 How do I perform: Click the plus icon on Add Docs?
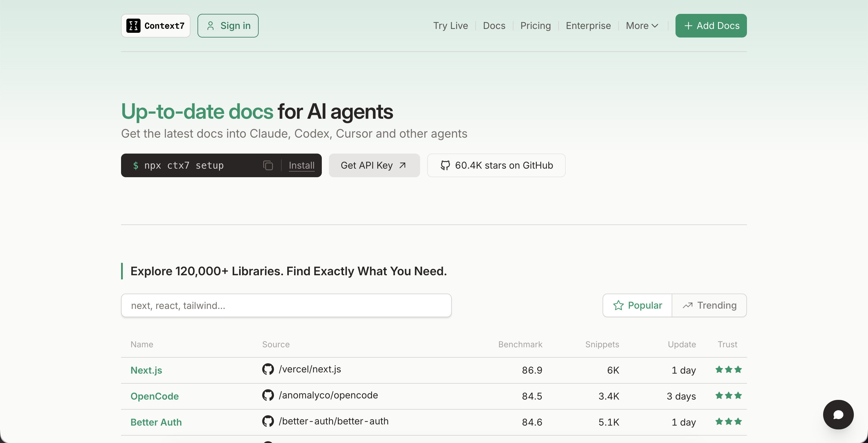(688, 26)
